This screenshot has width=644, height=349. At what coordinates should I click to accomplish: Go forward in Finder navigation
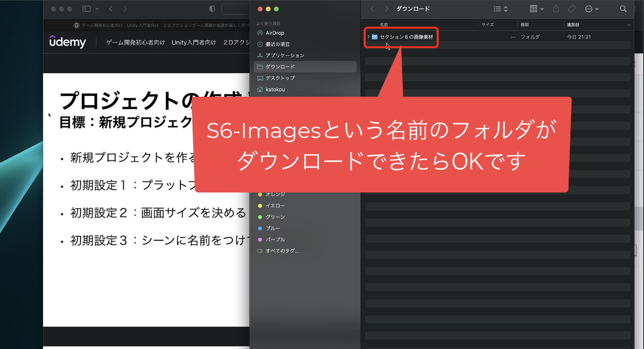tap(387, 9)
